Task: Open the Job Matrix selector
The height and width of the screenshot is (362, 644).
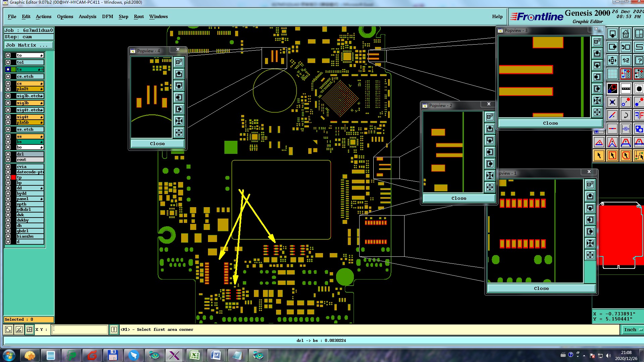Action: tap(29, 45)
